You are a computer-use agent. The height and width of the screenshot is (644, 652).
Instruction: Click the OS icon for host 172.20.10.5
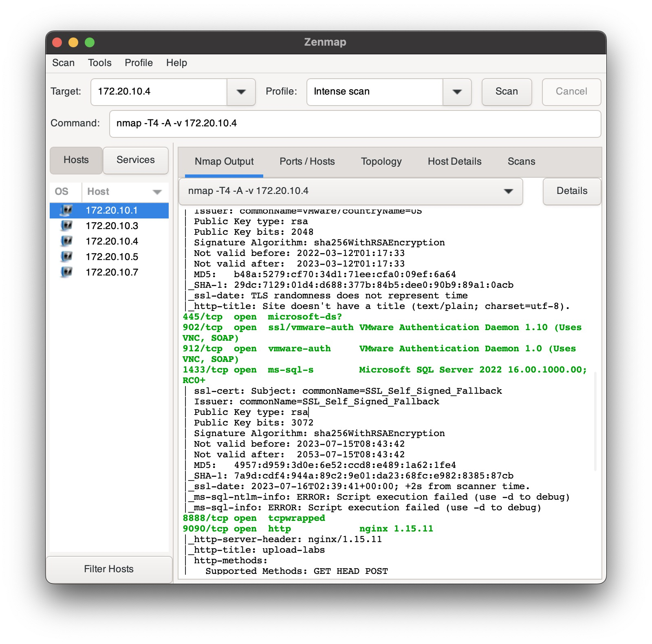pyautogui.click(x=66, y=257)
